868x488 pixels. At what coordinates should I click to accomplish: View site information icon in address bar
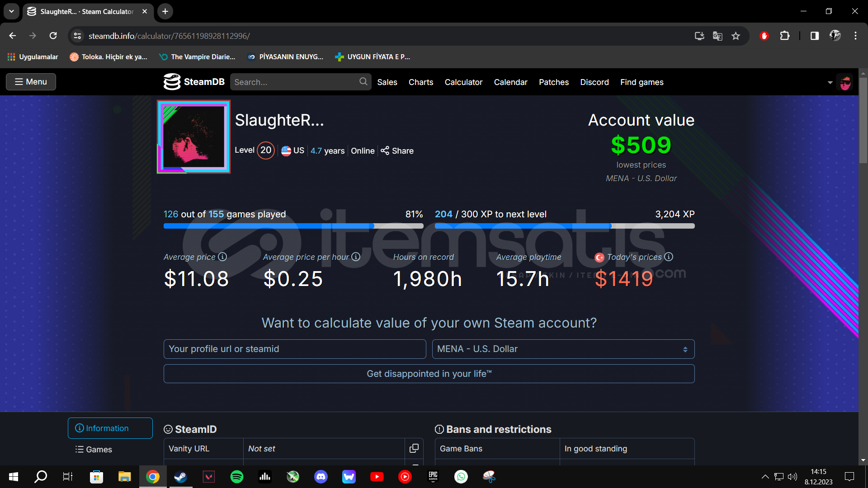tap(77, 36)
